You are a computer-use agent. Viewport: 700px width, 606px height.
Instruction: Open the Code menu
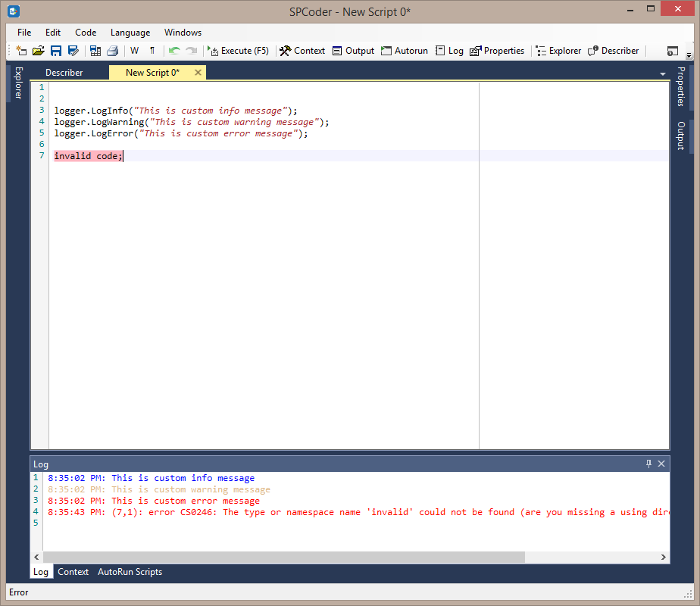(86, 33)
